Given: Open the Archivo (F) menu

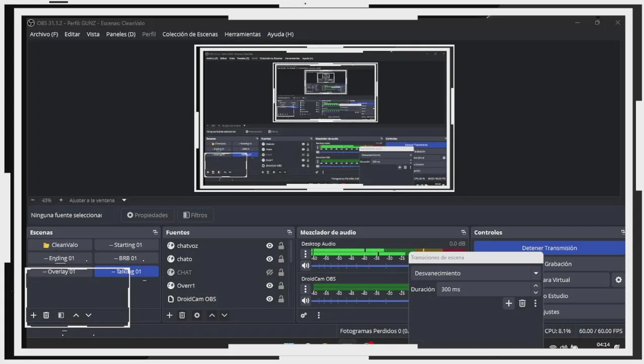Looking at the screenshot, I should tap(44, 34).
